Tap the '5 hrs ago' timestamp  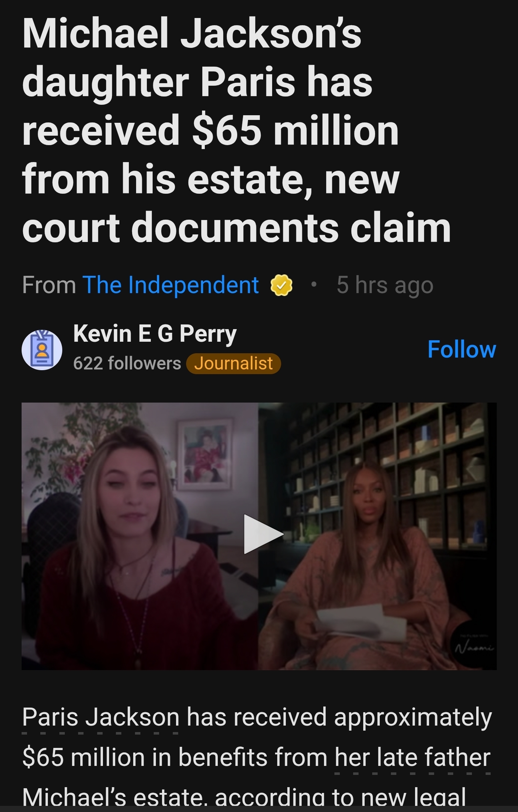385,285
